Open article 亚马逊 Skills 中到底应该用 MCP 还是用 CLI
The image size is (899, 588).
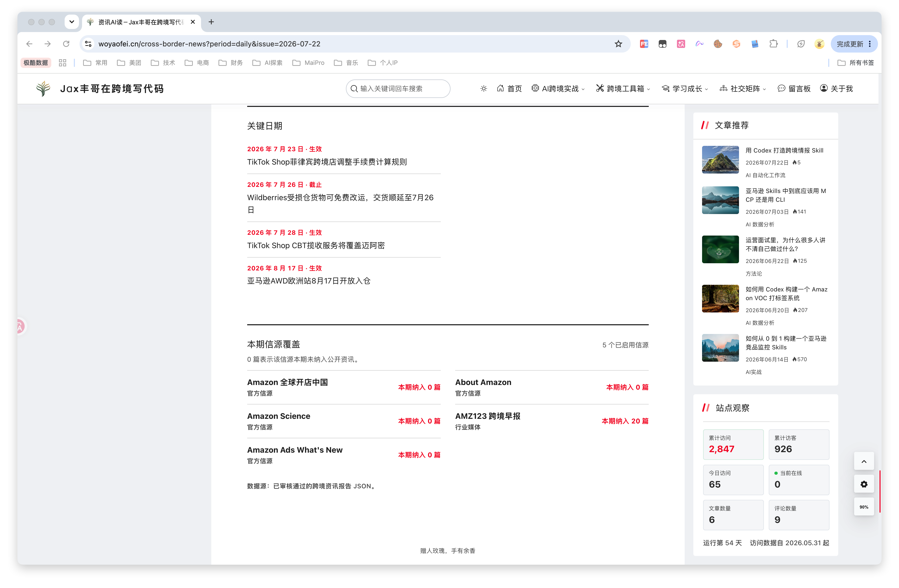pos(786,195)
